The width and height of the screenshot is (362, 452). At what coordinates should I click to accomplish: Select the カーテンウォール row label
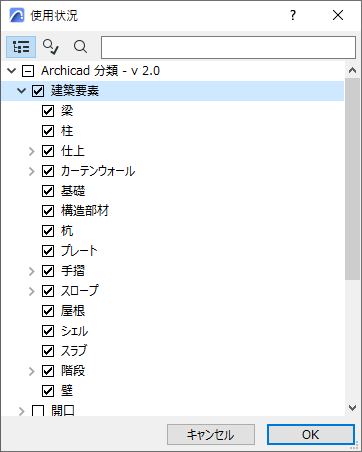(98, 171)
